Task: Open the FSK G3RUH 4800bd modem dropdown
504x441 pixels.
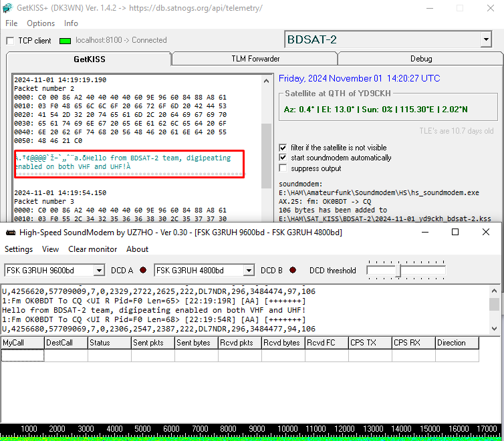Action: pos(249,271)
